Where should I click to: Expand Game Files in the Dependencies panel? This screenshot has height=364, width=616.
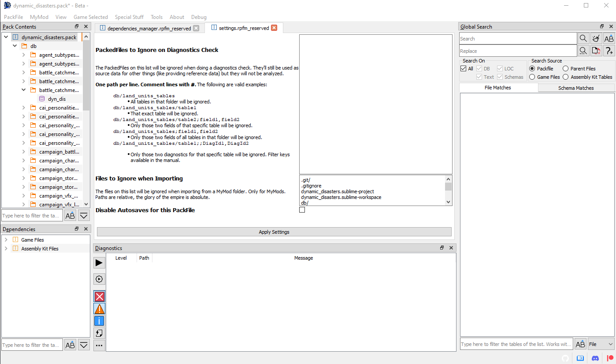(x=6, y=239)
